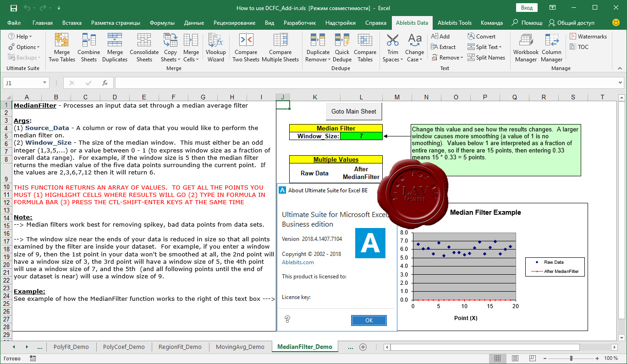Select the green Window_Size value cell
The image size is (627, 364).
pos(361,136)
